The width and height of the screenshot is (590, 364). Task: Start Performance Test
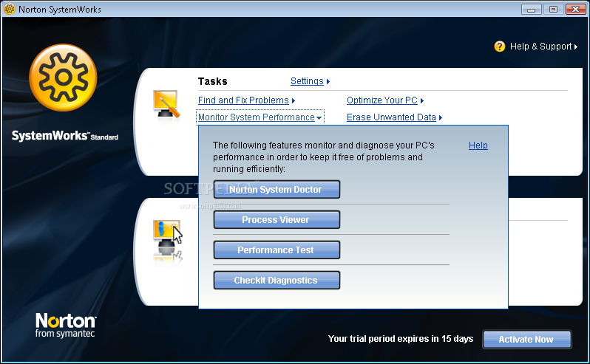coord(277,250)
